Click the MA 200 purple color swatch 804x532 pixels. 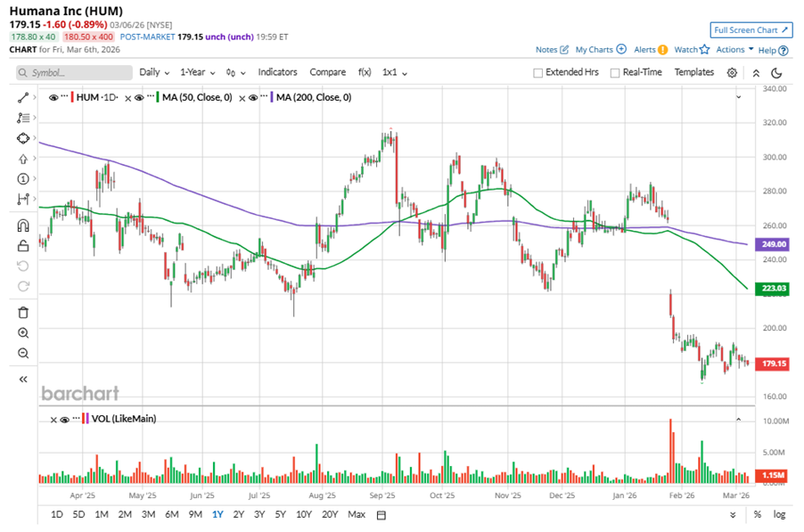pyautogui.click(x=272, y=97)
